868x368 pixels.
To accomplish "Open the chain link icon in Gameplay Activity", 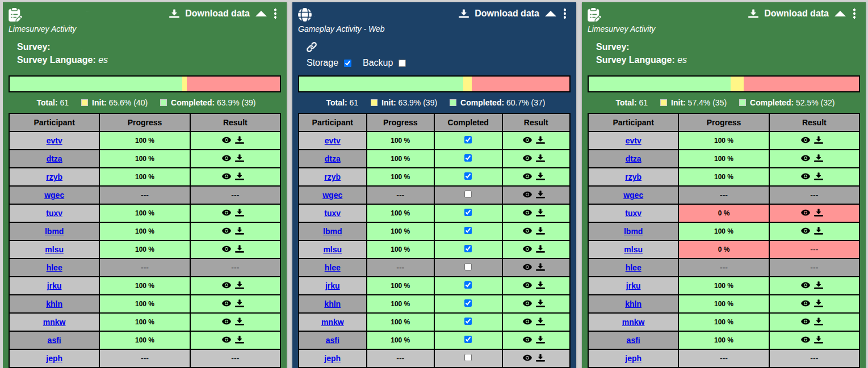I will coord(312,47).
